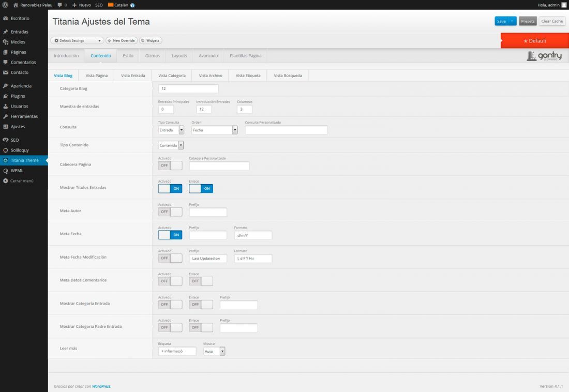Click the Save button
569x392 pixels.
click(x=502, y=21)
